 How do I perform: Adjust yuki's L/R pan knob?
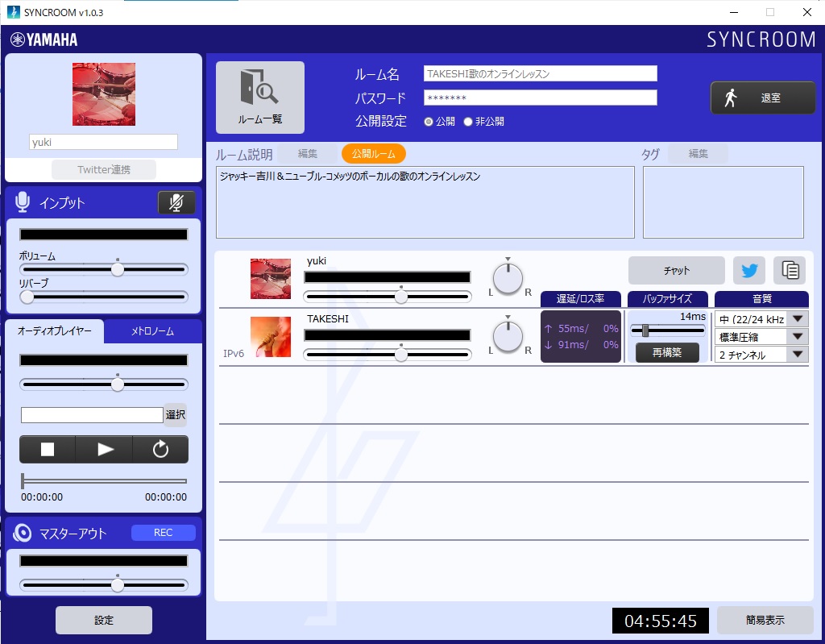(508, 279)
